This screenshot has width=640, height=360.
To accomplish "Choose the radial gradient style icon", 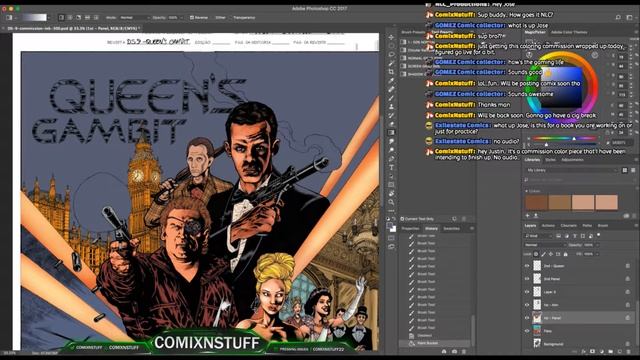I will point(70,18).
